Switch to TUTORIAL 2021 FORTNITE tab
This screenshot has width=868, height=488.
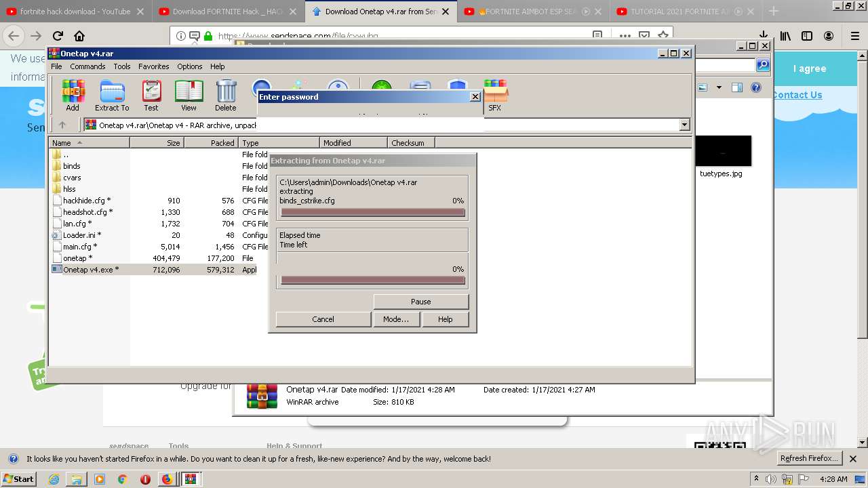[x=685, y=12]
